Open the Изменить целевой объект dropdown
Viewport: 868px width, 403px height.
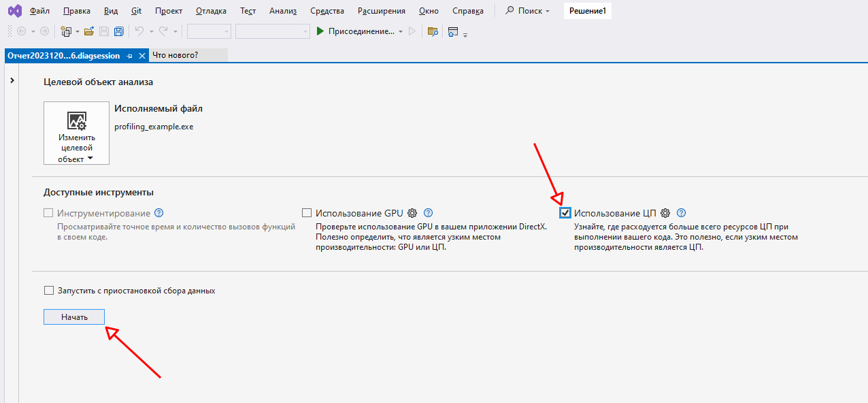[76, 133]
